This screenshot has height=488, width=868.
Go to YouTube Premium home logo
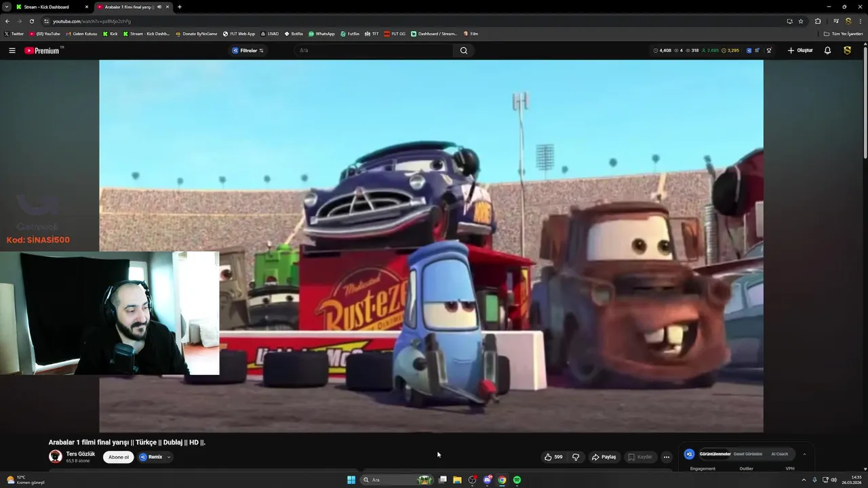pyautogui.click(x=43, y=50)
